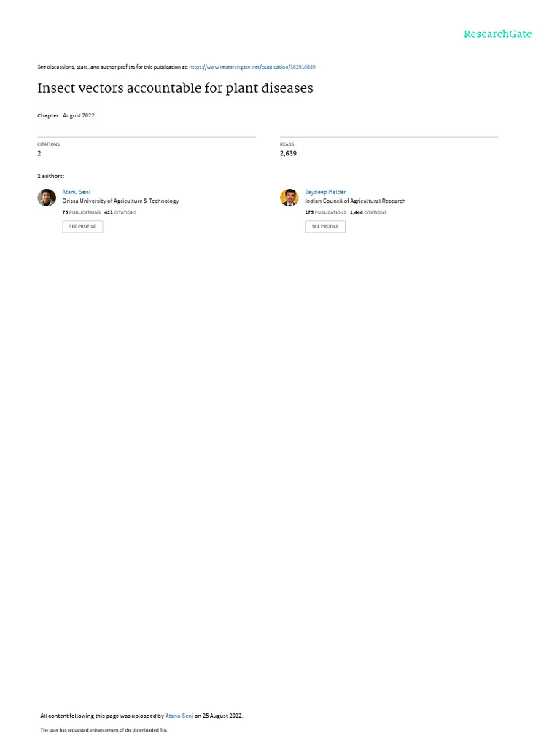Click the 'Chapter · August 2022' label
Viewport: 560px width, 747px height.
click(x=66, y=116)
